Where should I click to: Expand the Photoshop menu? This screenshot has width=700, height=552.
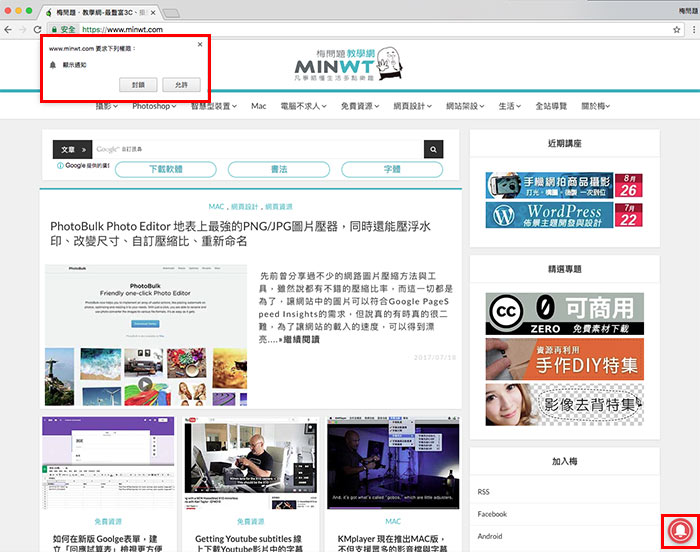click(x=154, y=106)
